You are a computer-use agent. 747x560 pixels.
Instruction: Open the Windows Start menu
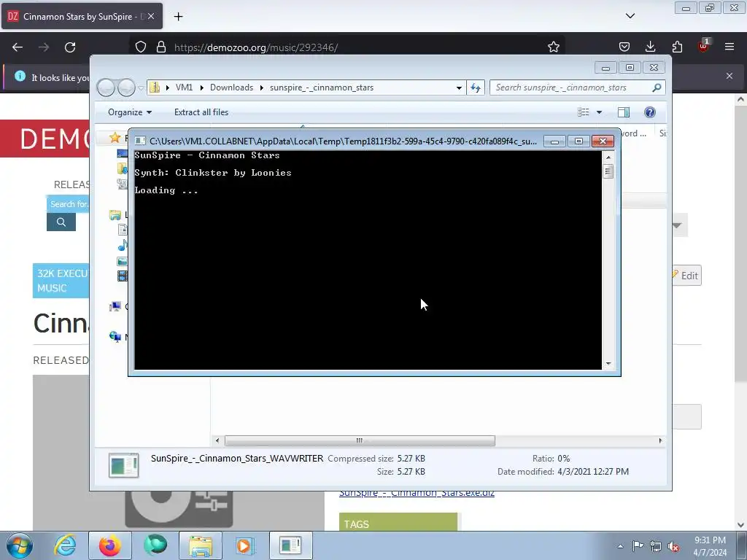[20, 545]
